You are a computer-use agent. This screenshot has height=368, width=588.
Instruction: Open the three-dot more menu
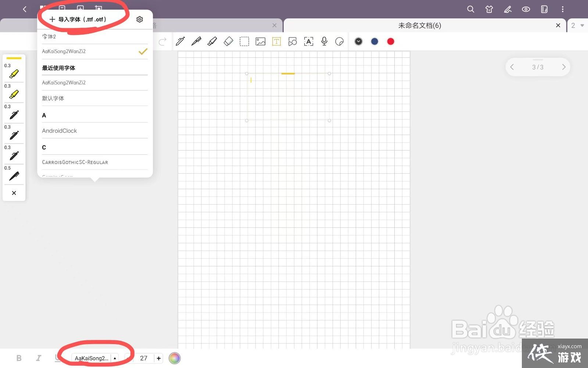(563, 9)
